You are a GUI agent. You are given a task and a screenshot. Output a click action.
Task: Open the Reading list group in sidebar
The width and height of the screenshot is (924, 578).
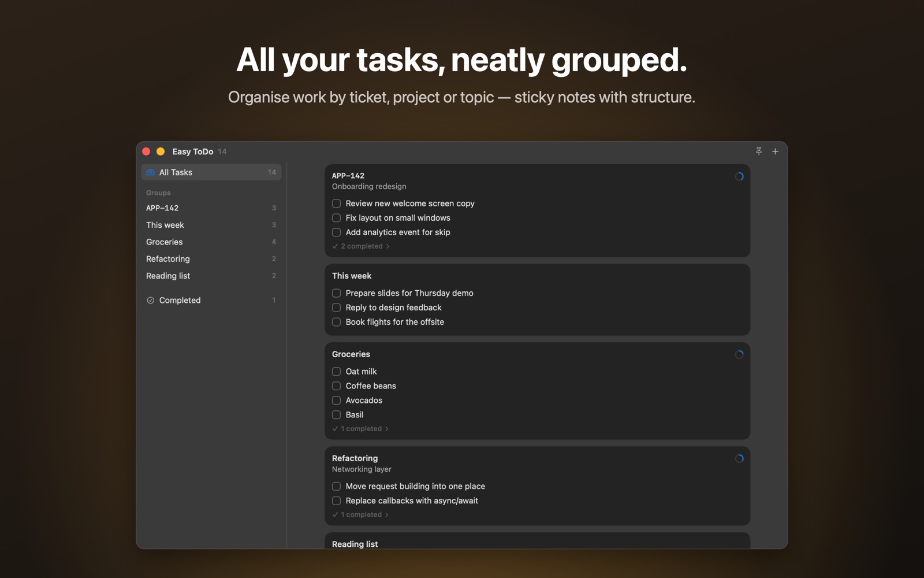[211, 276]
